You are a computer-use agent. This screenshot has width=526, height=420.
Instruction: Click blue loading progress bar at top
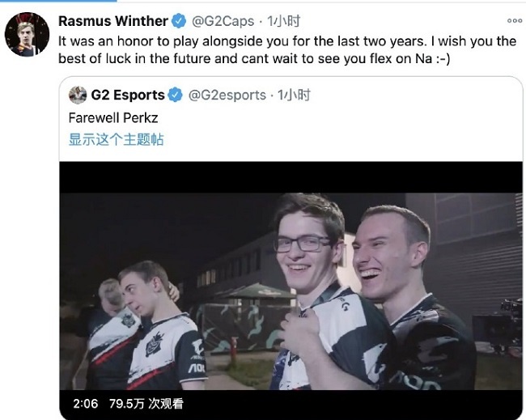pyautogui.click(x=58, y=1)
